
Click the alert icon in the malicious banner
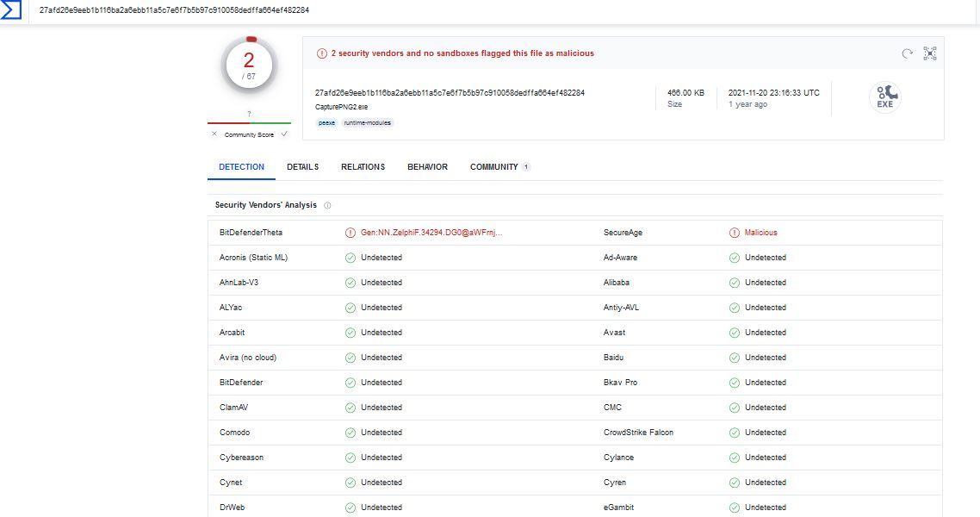[x=322, y=53]
